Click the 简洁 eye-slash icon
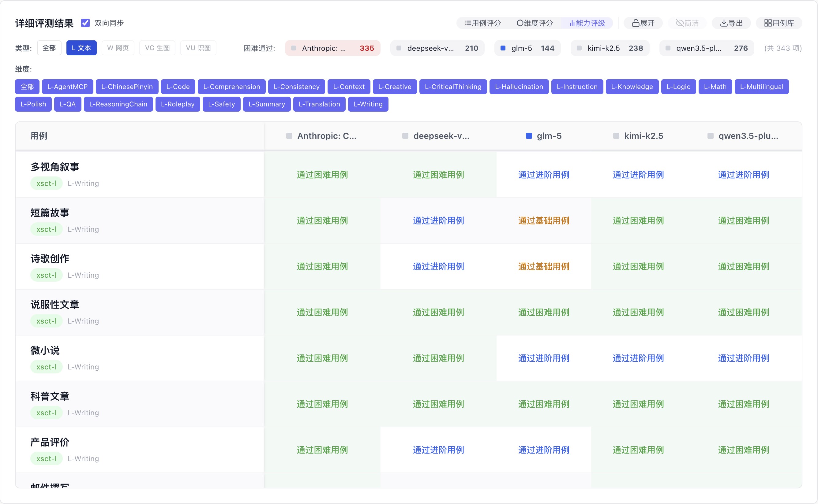 (x=680, y=23)
